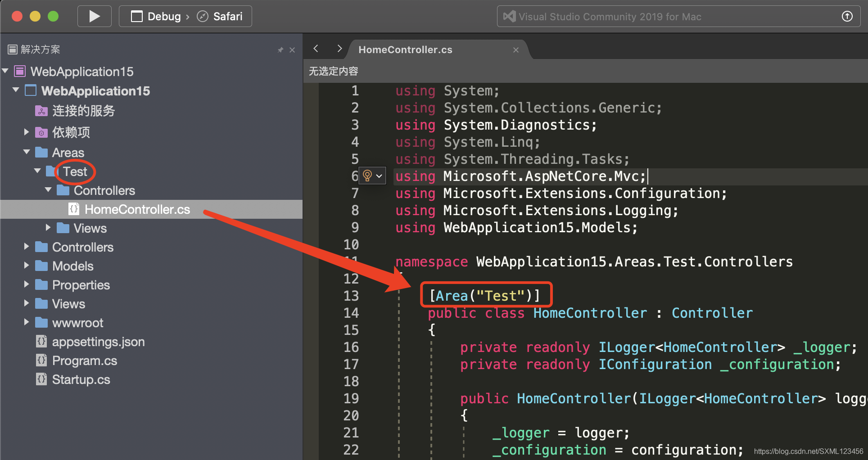Collapse the Areas folder
The image size is (868, 460).
pyautogui.click(x=27, y=152)
